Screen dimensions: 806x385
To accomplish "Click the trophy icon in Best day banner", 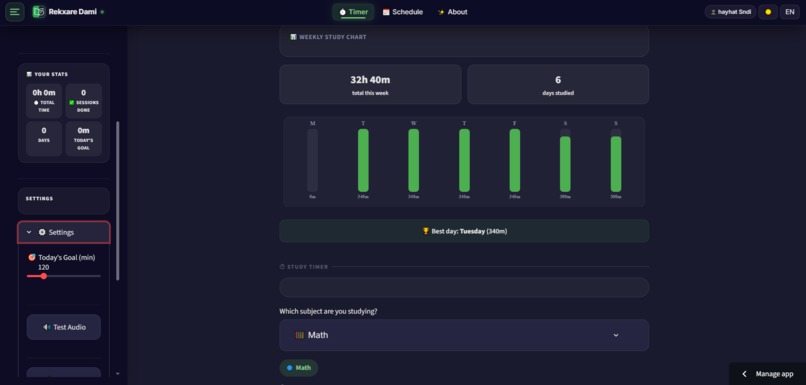I will [x=426, y=231].
